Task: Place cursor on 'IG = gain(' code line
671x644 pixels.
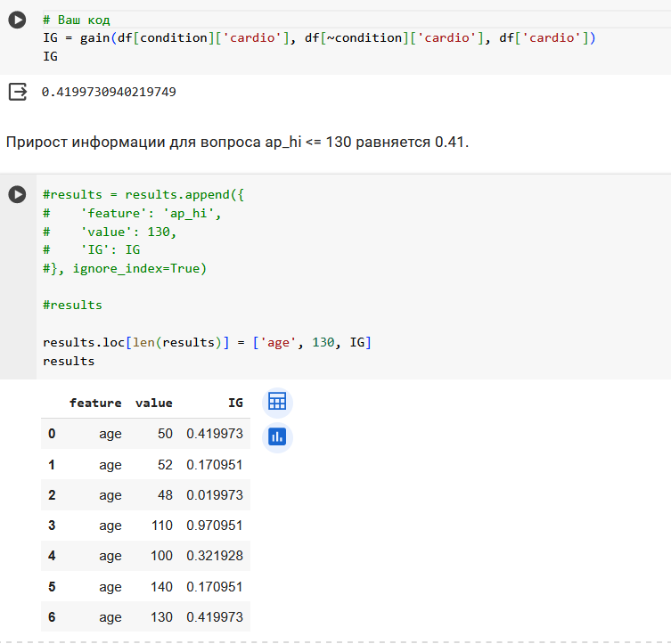Action: click(x=319, y=38)
